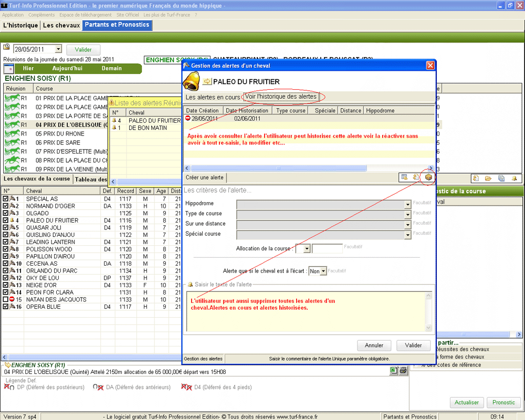Click the horse icon for race 08 PRIX DE LA PLACE
525x420 pixels.
13,160
